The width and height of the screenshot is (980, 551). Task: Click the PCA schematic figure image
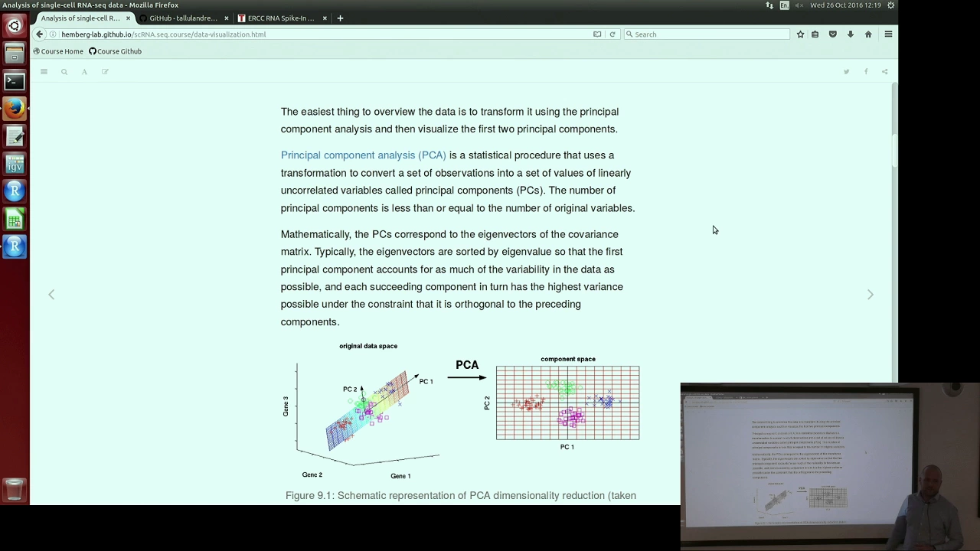(x=460, y=411)
